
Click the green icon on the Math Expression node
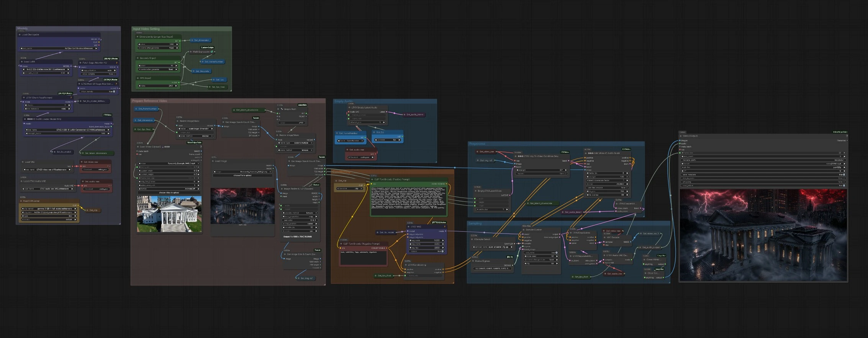pyautogui.click(x=211, y=52)
